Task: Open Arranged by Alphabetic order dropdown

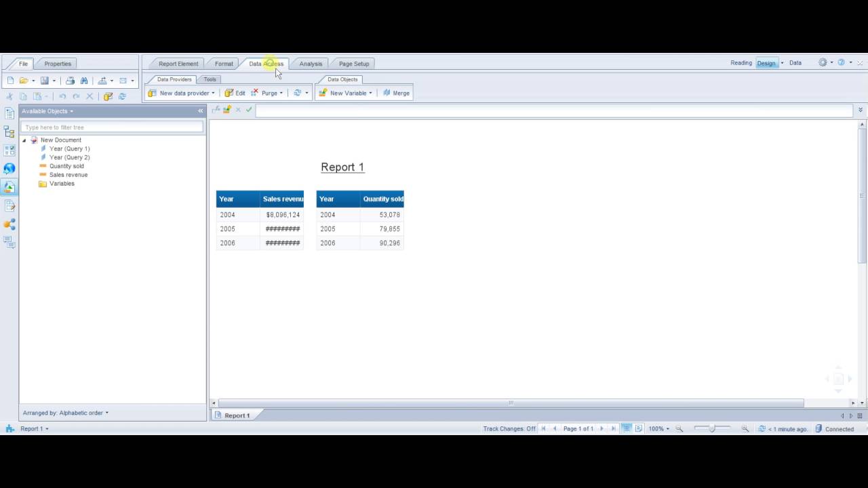Action: click(65, 413)
